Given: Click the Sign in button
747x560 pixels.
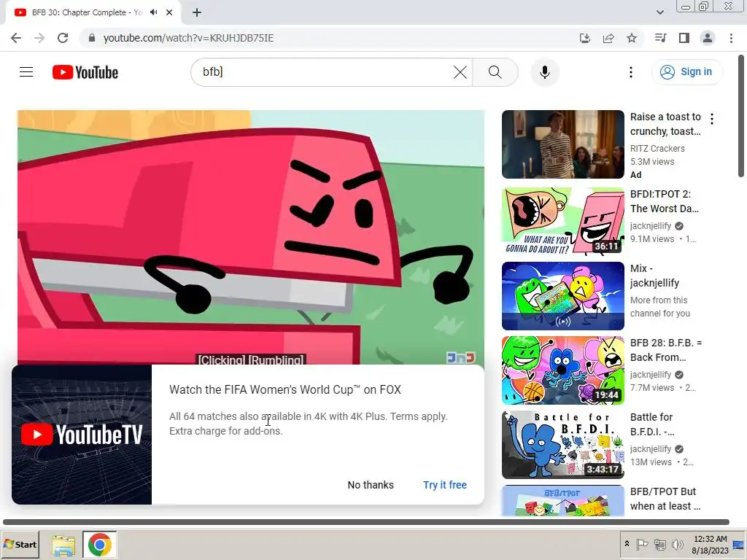Looking at the screenshot, I should 686,72.
